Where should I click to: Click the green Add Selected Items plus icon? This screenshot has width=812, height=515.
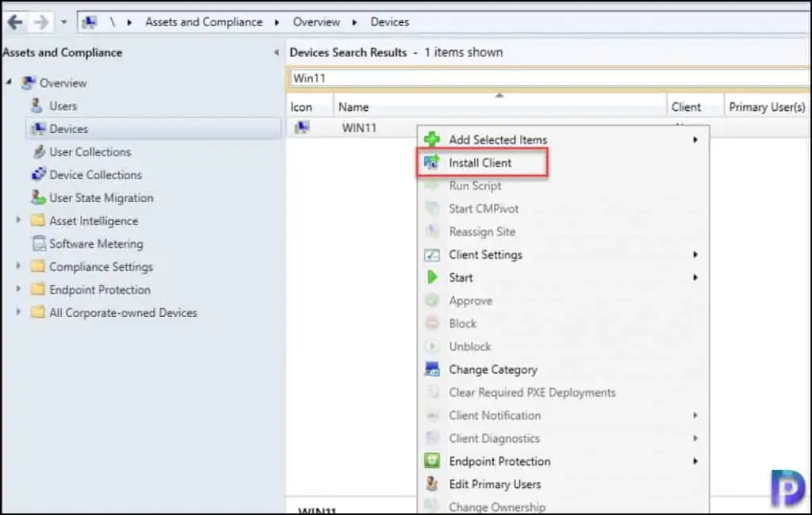coord(432,139)
